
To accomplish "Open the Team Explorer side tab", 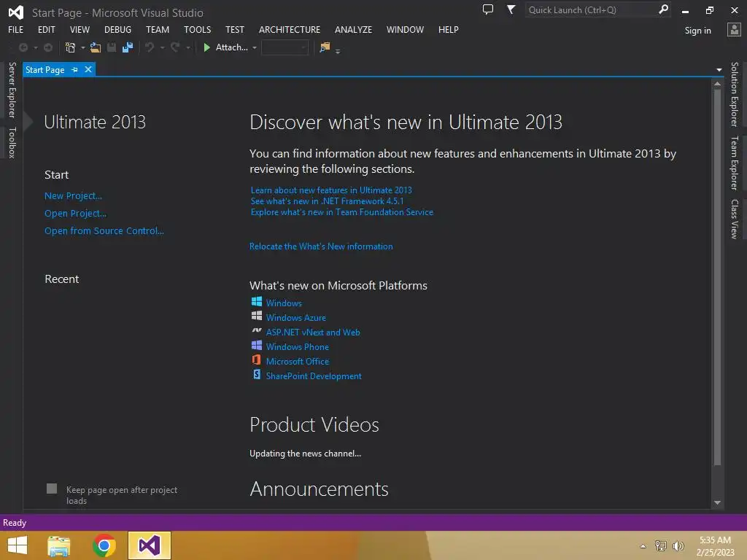I will [734, 163].
